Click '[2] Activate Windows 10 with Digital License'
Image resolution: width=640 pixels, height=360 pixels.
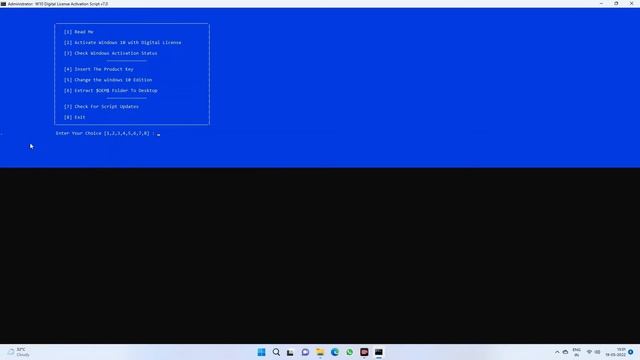(x=122, y=42)
